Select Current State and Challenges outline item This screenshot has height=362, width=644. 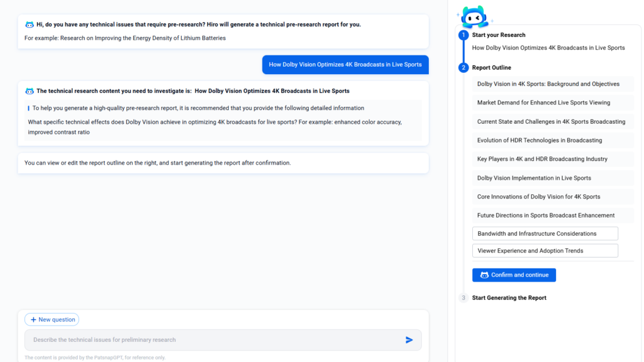(x=551, y=121)
